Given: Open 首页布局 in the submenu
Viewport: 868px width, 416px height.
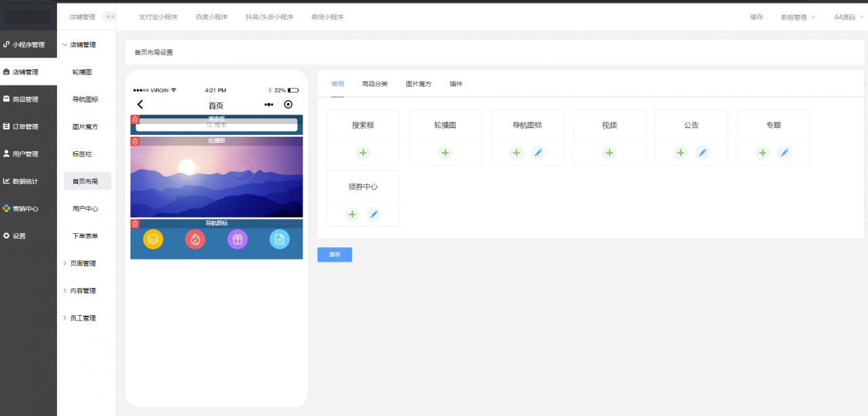Looking at the screenshot, I should [87, 181].
